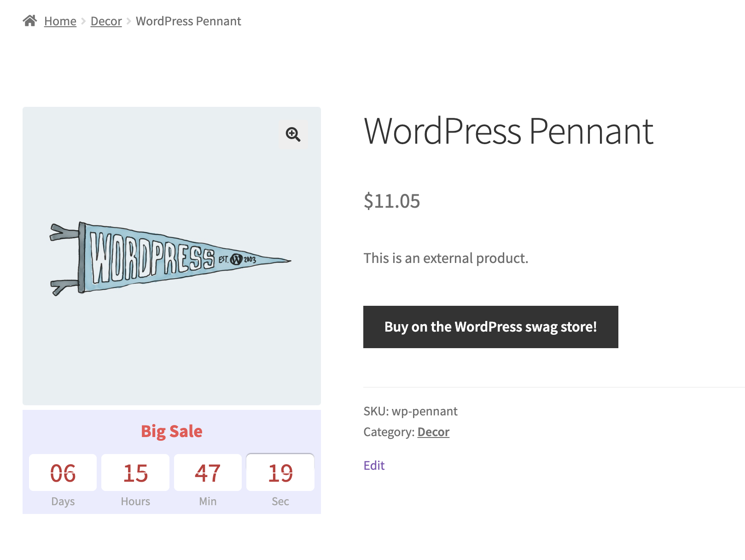745x560 pixels.
Task: Click the Days countdown box showing 06
Action: click(x=63, y=472)
